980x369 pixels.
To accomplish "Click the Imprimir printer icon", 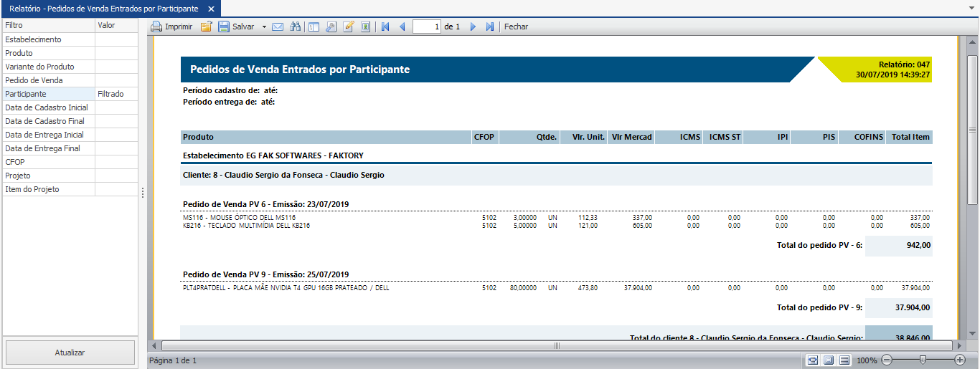I will point(156,27).
